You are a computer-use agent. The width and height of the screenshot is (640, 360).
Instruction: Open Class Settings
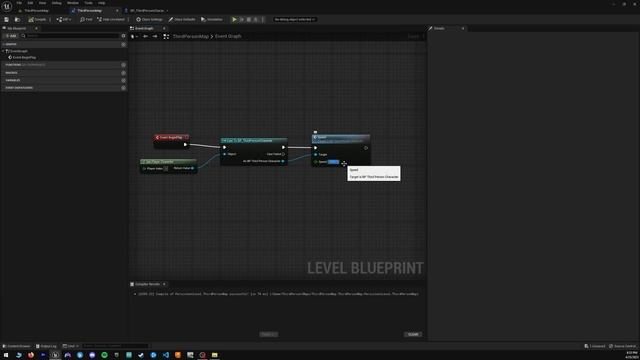click(x=149, y=19)
